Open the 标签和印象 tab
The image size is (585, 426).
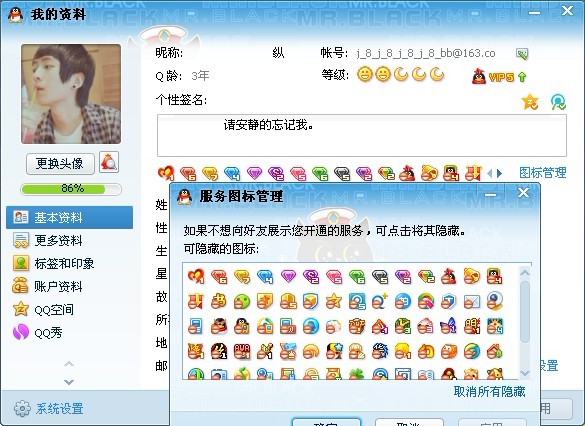(69, 264)
